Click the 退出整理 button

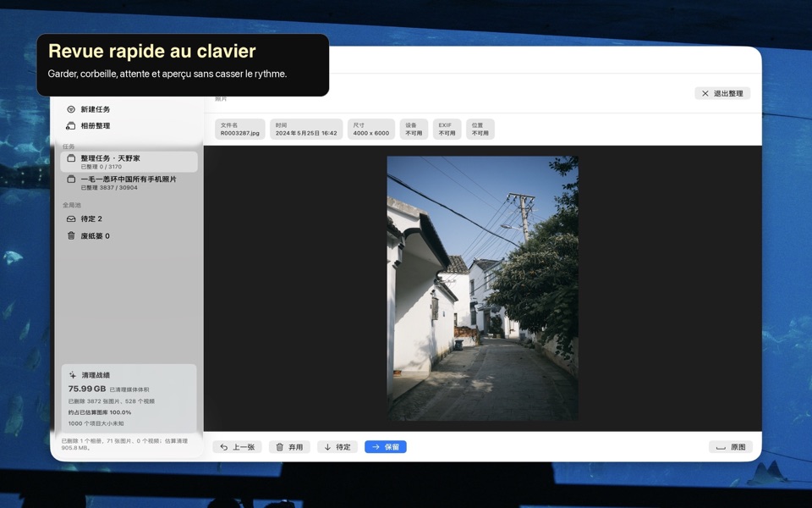pos(722,93)
